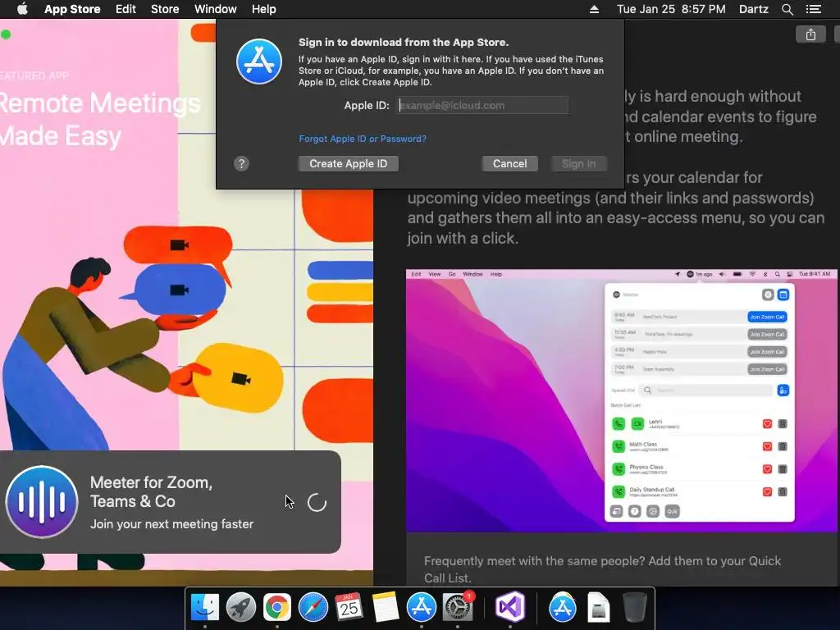
Task: Launch Safari from the Dock
Action: (x=313, y=608)
